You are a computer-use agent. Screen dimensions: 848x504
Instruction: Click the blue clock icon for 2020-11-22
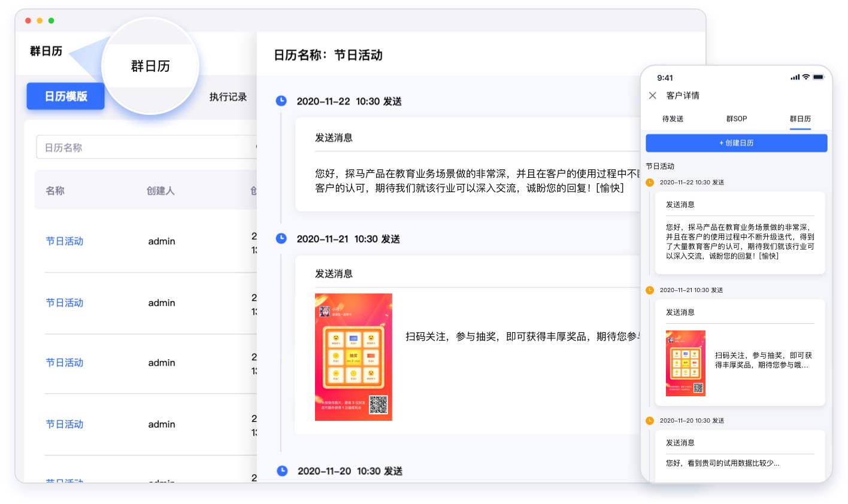281,101
